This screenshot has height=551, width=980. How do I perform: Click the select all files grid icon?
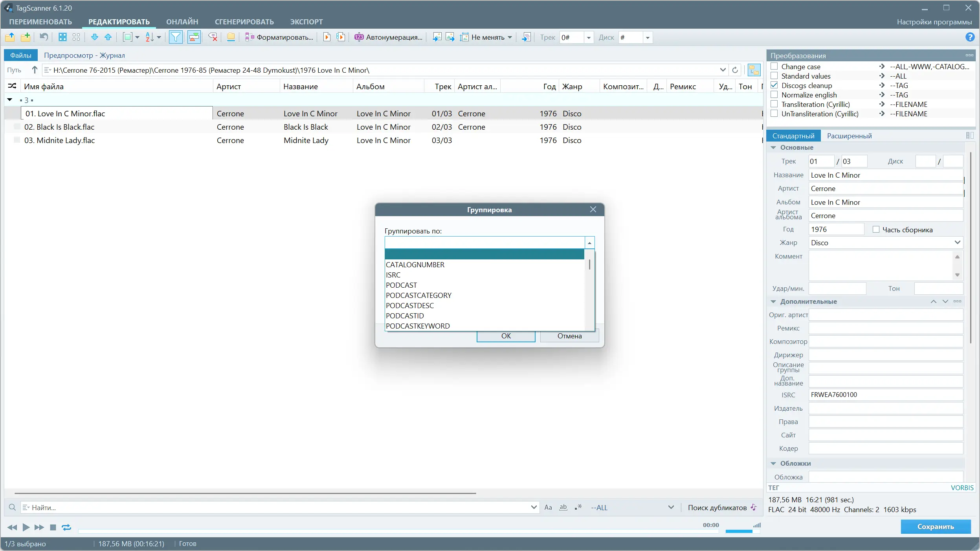(x=62, y=37)
